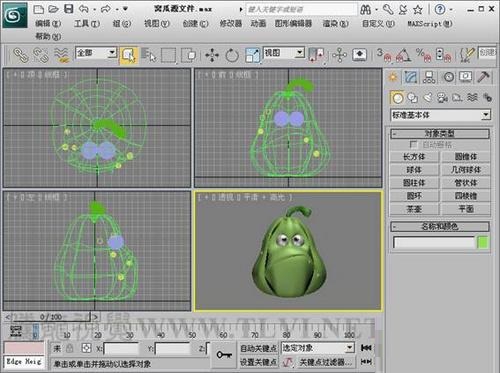Open the 视图 reference coordinate dropdown
This screenshot has height=373, width=500.
pos(300,52)
